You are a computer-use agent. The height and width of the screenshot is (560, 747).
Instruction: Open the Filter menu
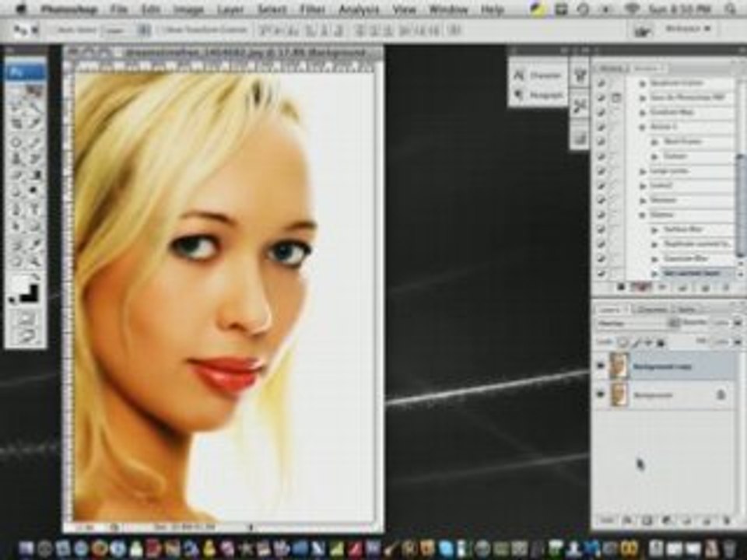311,9
